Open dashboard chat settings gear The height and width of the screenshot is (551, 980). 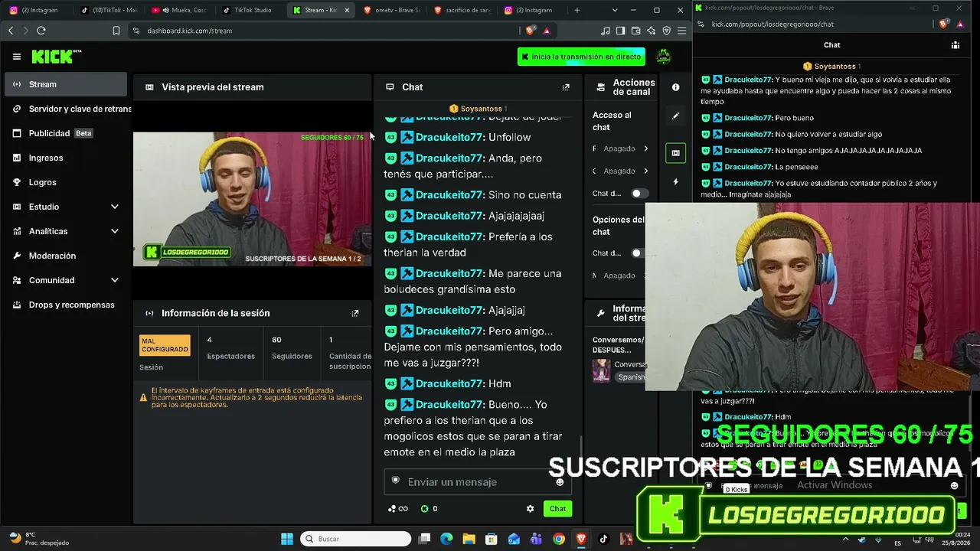[x=530, y=509]
